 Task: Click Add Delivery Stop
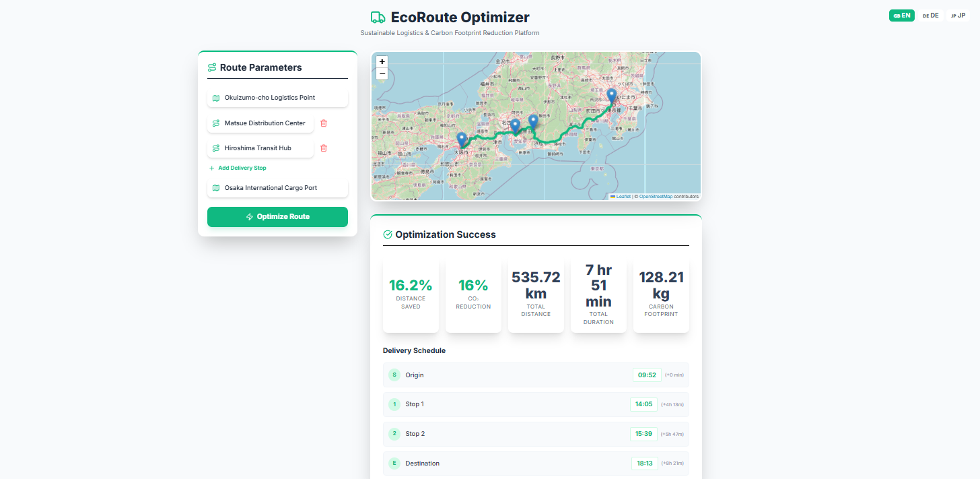click(x=238, y=168)
